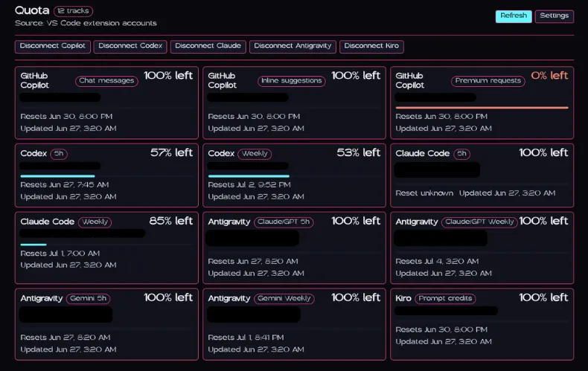The image size is (588, 371).
Task: Click "Source: VS Code extension accounts" text
Action: 86,23
